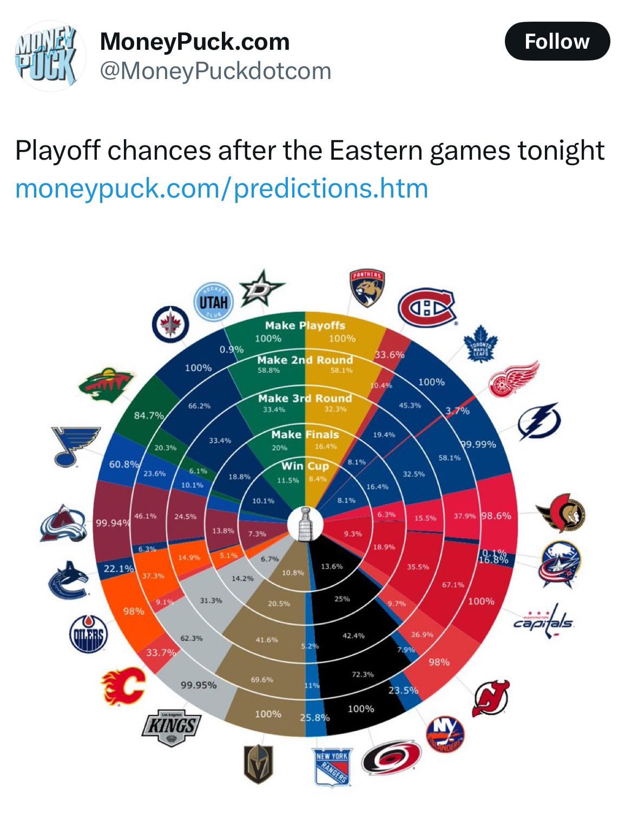Select the Florida Panthers logo

pos(367,288)
